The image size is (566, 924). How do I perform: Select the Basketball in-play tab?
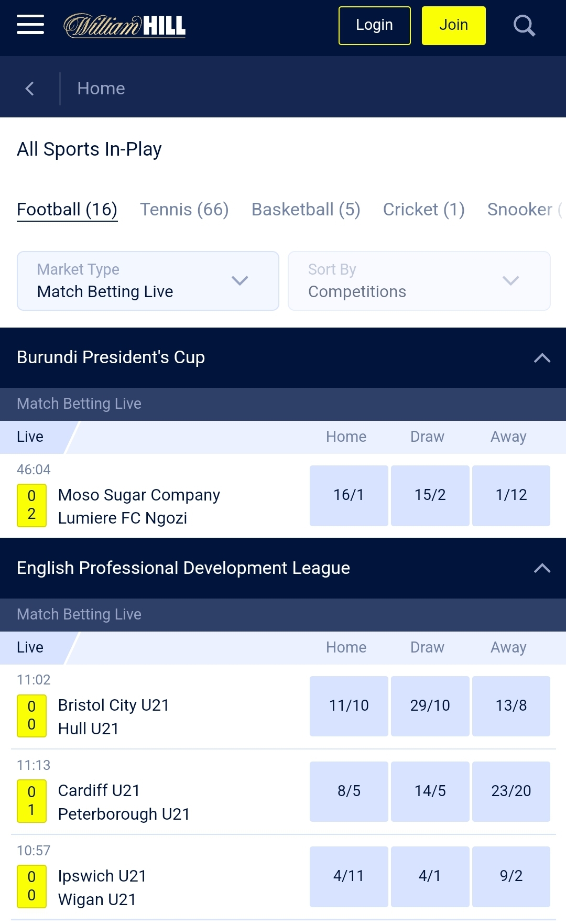tap(306, 209)
